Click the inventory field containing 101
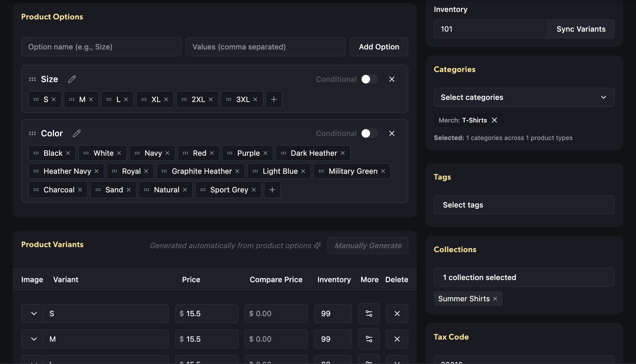The height and width of the screenshot is (364, 636). click(490, 29)
